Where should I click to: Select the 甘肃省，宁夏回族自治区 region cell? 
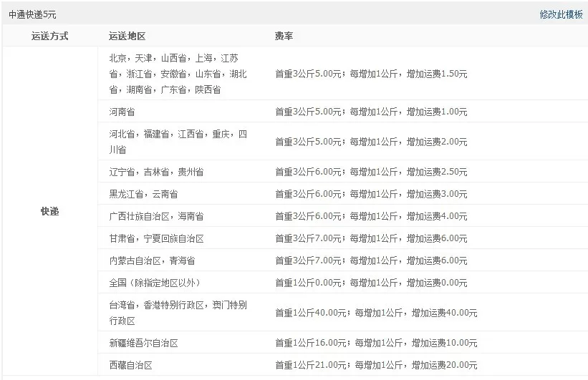point(156,238)
